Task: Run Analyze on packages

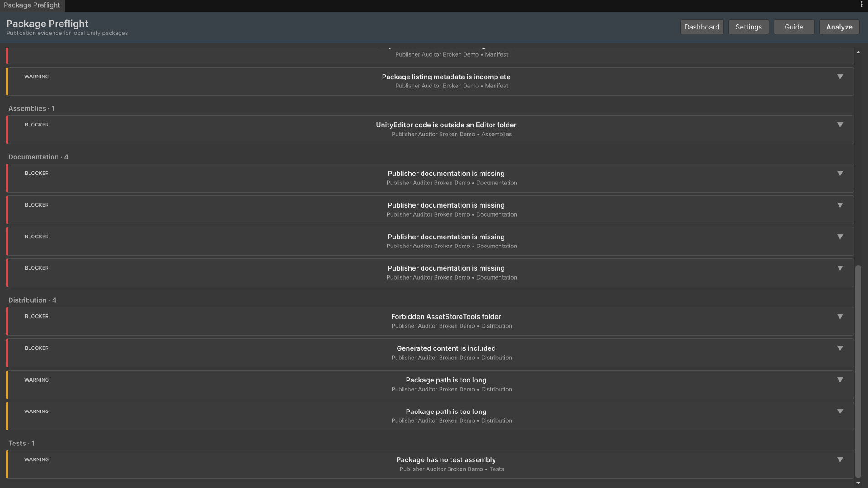Action: pos(839,27)
